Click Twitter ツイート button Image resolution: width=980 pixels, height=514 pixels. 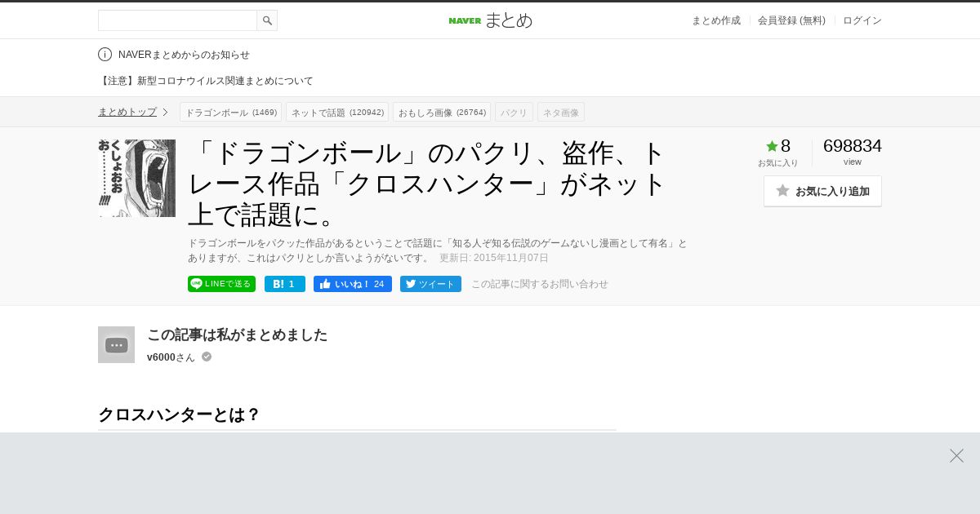tap(430, 284)
